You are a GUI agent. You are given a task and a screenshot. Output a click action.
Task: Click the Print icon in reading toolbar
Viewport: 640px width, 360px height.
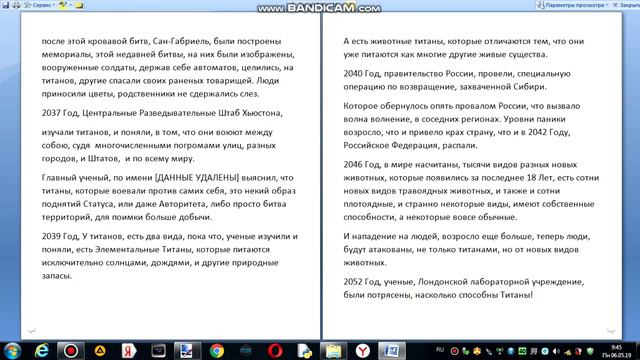(x=16, y=5)
